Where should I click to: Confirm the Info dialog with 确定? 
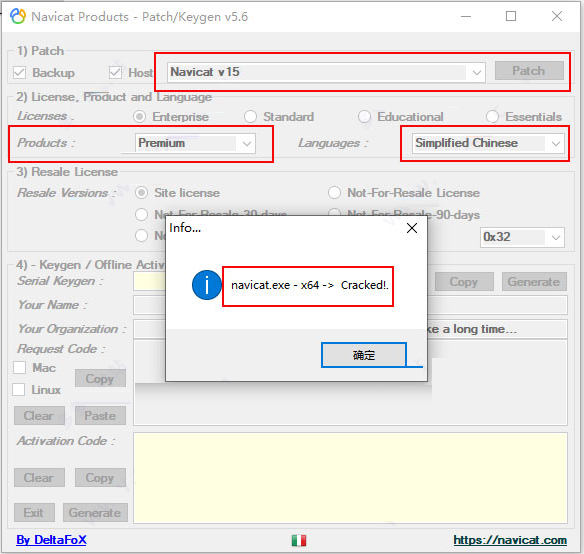point(364,355)
